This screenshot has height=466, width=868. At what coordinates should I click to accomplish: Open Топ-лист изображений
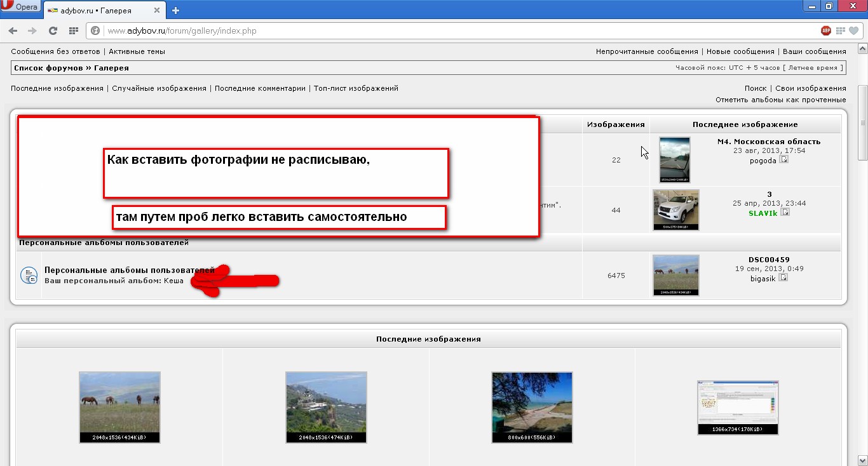click(356, 88)
